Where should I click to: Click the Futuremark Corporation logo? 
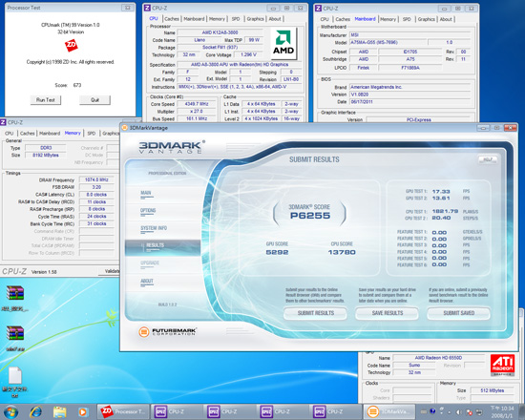(167, 331)
